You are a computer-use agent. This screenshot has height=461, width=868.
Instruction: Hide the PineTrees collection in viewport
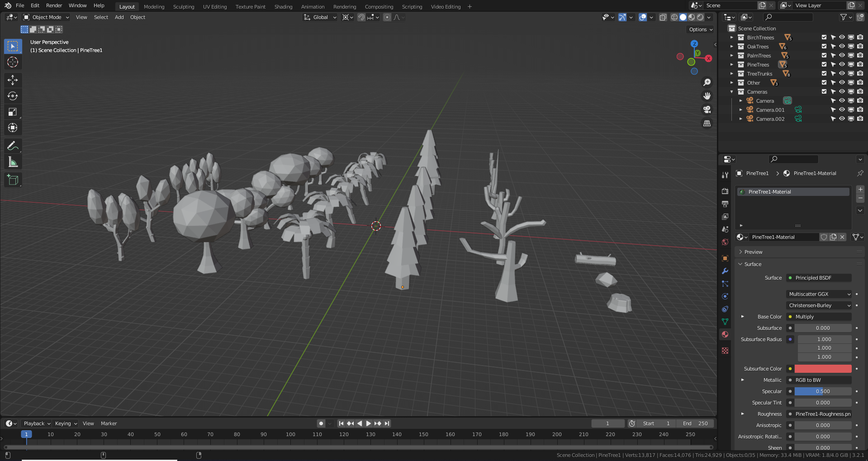pos(842,64)
